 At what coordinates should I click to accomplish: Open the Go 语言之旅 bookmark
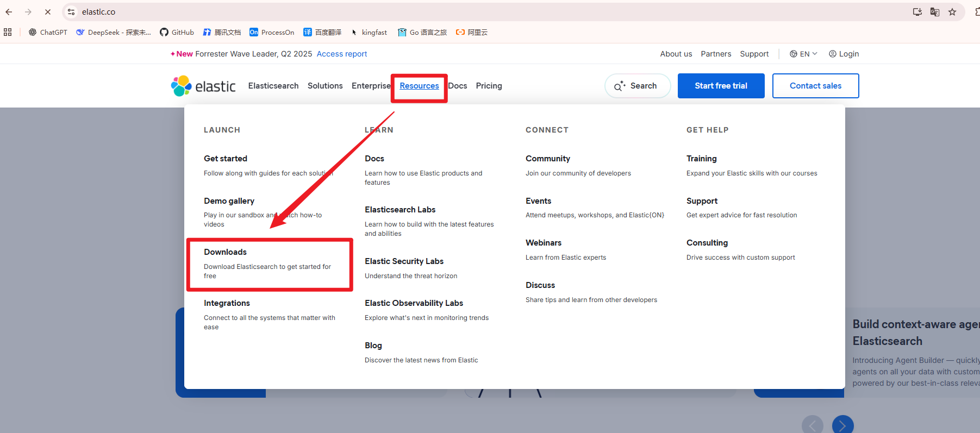tap(422, 32)
